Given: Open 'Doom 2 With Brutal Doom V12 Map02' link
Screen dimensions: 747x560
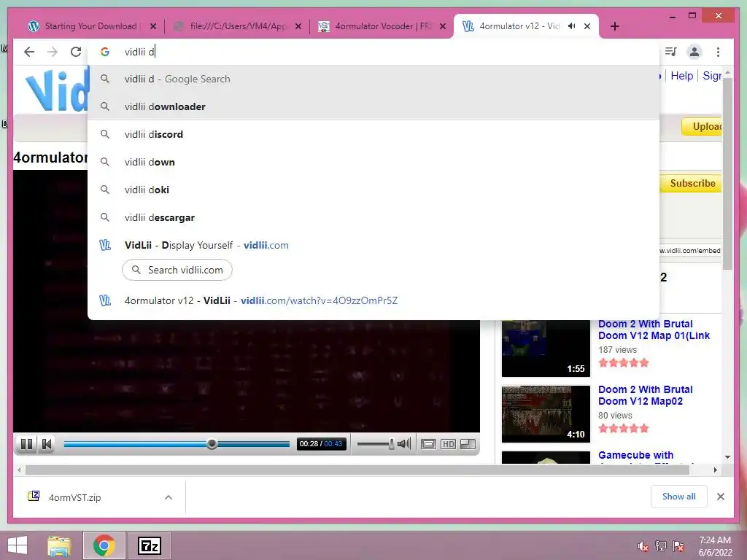Looking at the screenshot, I should [x=645, y=395].
